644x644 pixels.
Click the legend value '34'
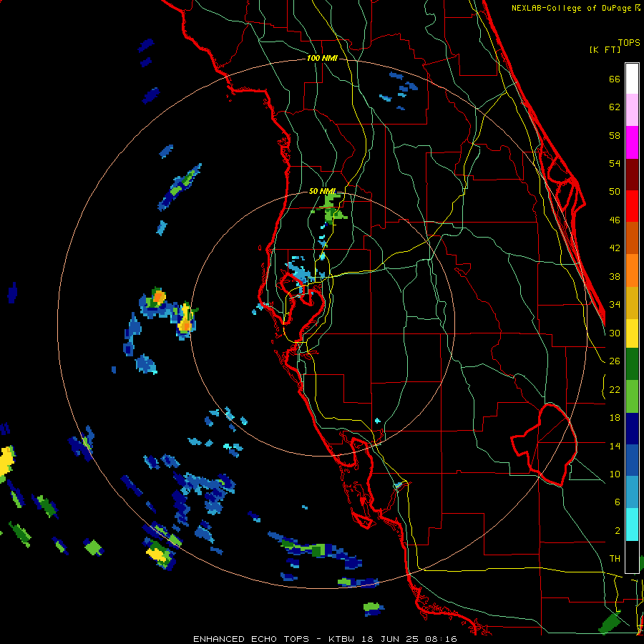615,304
